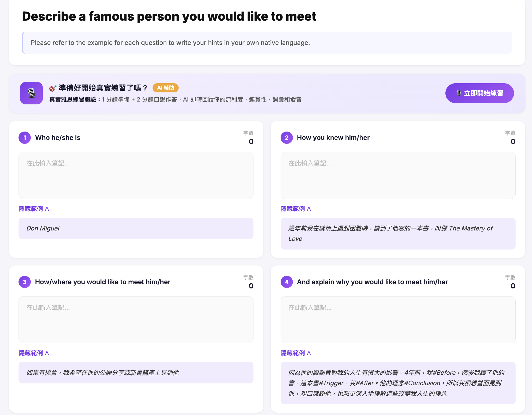Click the number 4 circle badge
The image size is (532, 415).
pos(287,282)
